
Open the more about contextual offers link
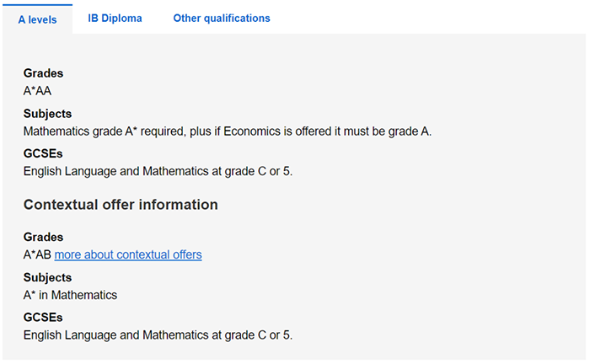(x=128, y=254)
